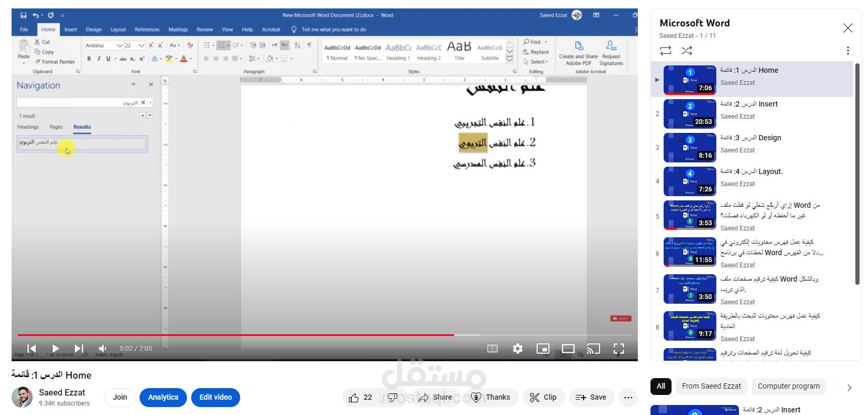Open the Design ribbon tab in Word
Image resolution: width=868 pixels, height=415 pixels.
click(94, 30)
